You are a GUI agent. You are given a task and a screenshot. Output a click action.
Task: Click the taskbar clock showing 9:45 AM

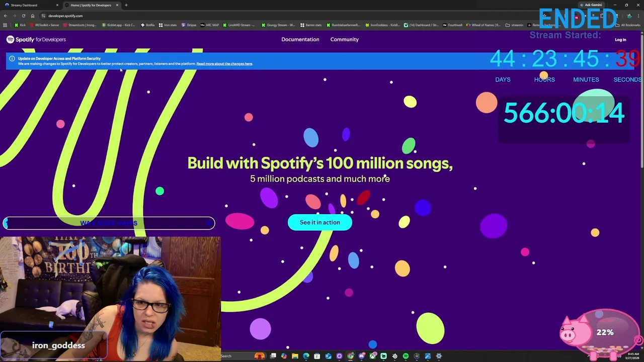coord(633,356)
